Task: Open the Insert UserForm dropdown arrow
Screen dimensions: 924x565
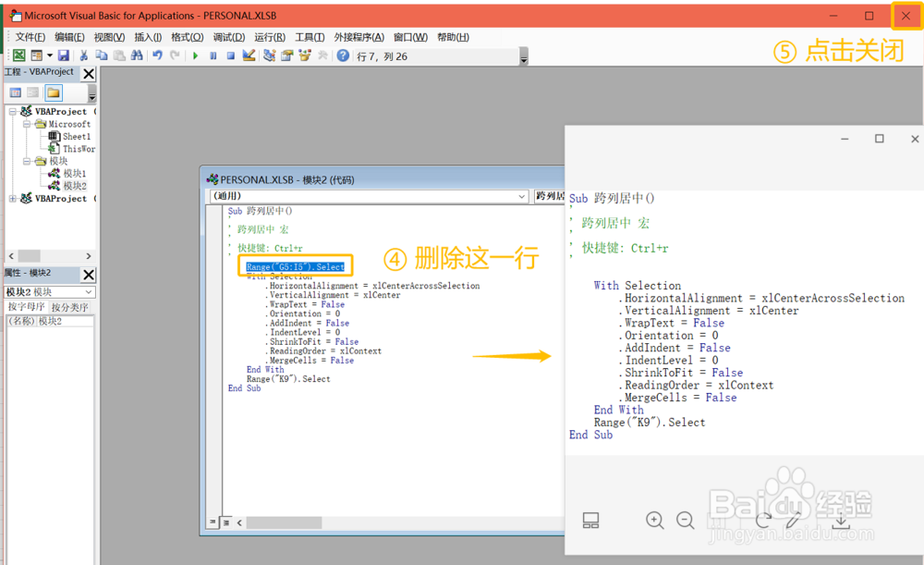Action: pyautogui.click(x=50, y=55)
